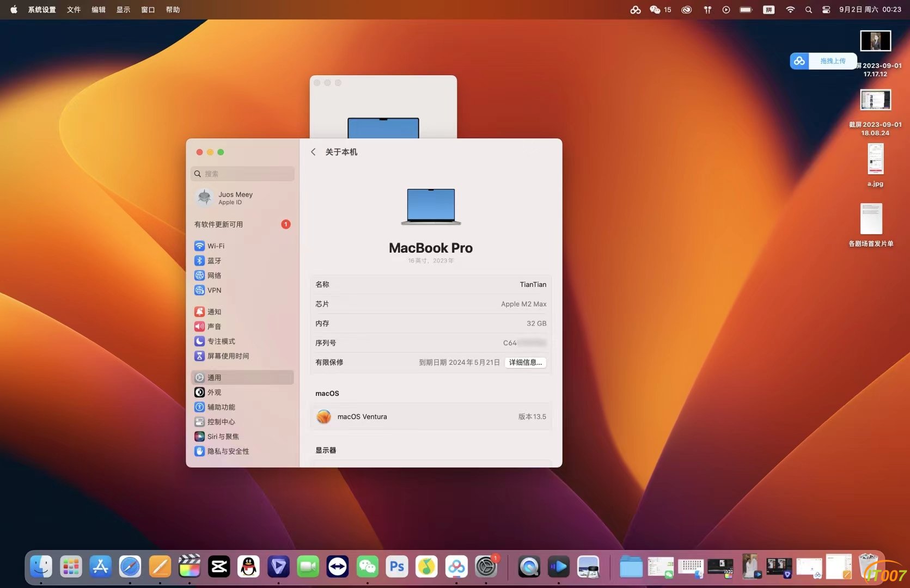Open Launchpad from the Dock
910x588 pixels.
pyautogui.click(x=71, y=567)
